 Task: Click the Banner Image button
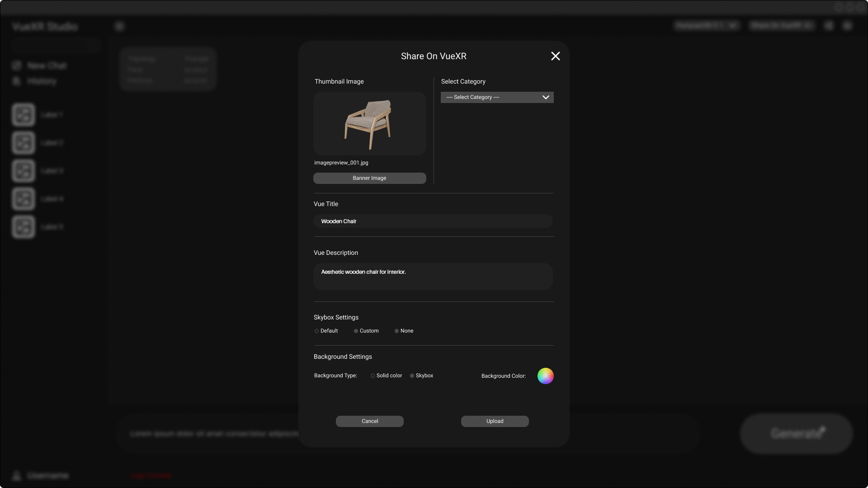pos(369,178)
